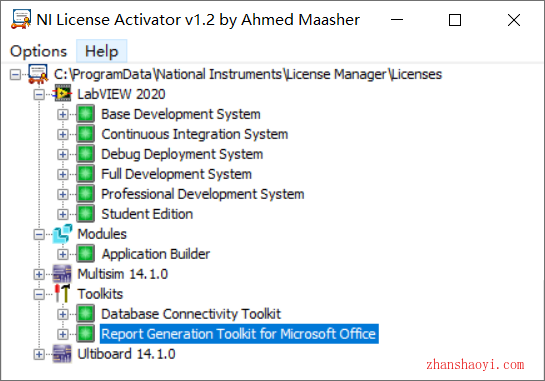Screen dimensions: 545x381
Task: Select Report Generation Toolkit for Microsoft Office
Action: 239,334
